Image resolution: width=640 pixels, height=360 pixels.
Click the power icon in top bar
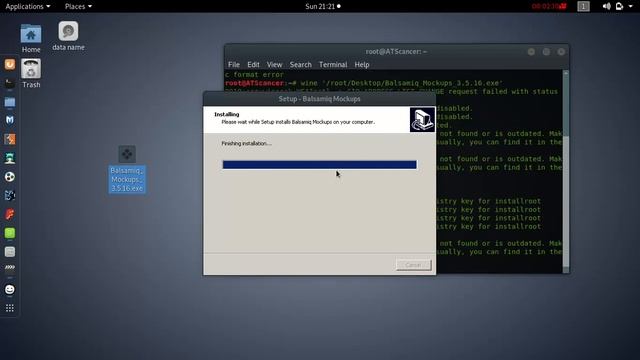tap(619, 6)
